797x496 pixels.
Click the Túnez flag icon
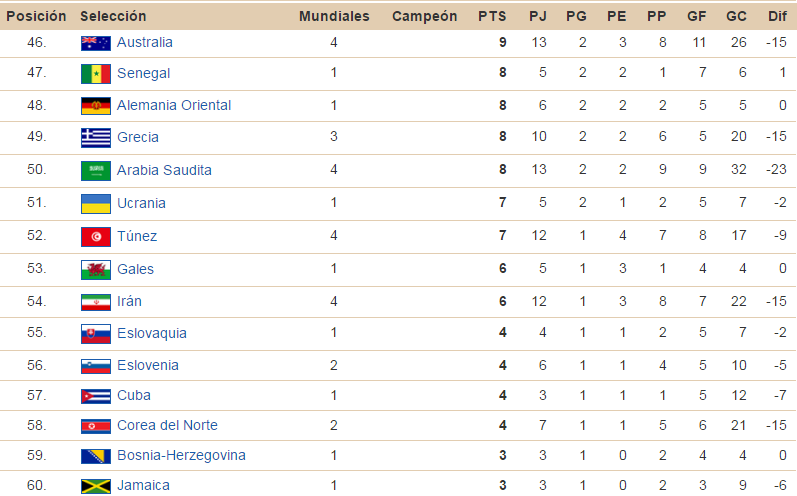96,237
